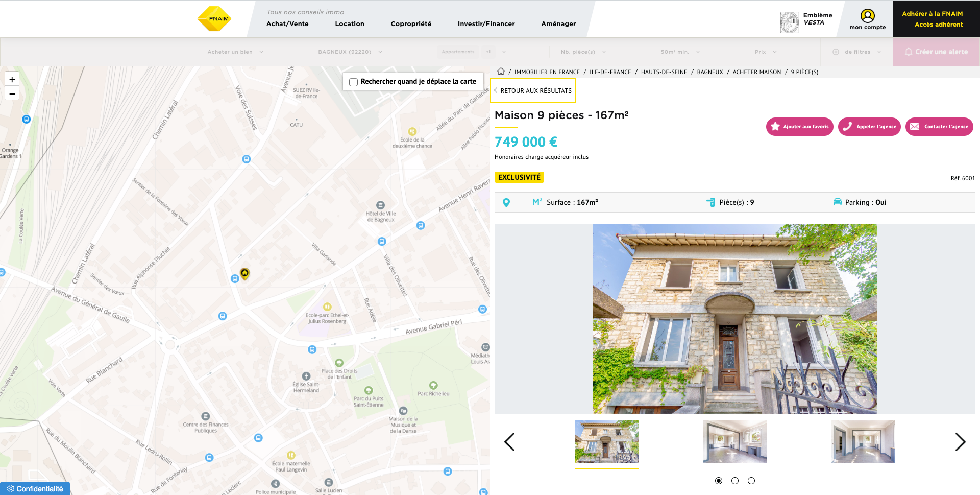Image resolution: width=980 pixels, height=495 pixels.
Task: Enable Rechercher quand je déplace la carte
Action: 353,82
